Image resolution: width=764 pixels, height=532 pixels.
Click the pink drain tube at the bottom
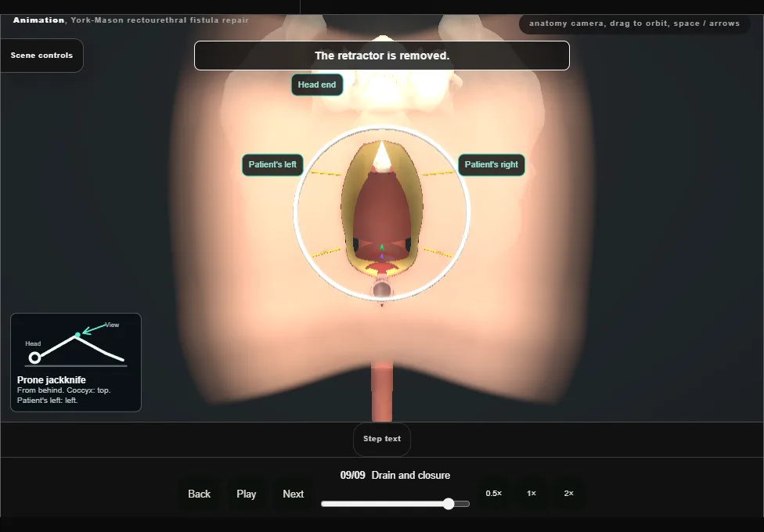click(382, 390)
